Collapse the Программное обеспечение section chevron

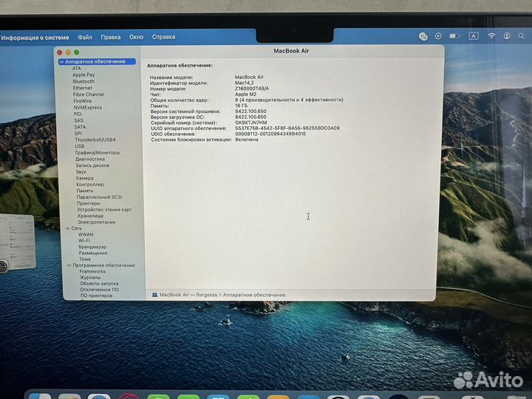click(69, 265)
